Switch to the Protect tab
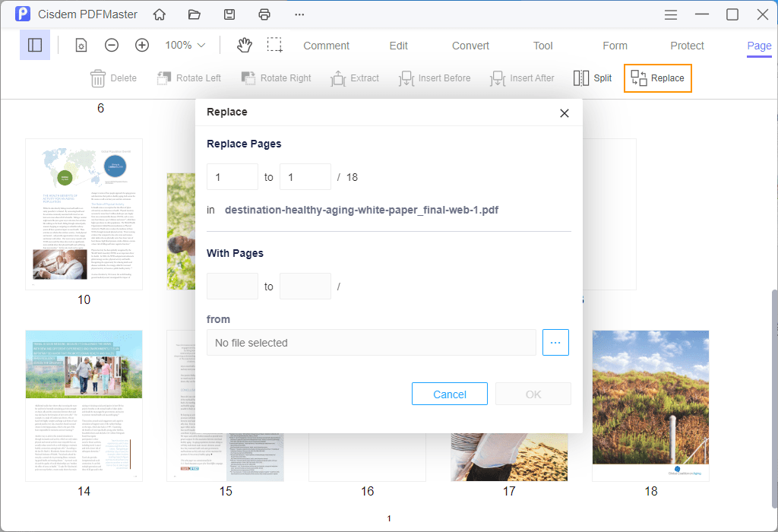This screenshot has width=778, height=532. 687,46
